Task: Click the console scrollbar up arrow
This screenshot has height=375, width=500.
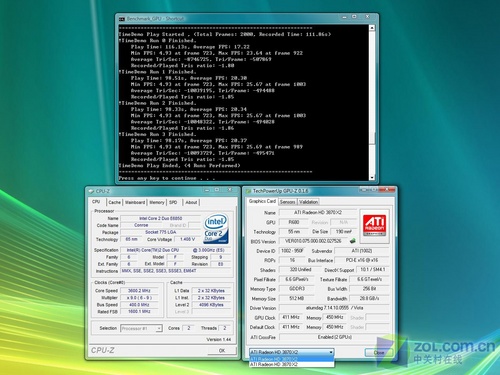Action: click(x=372, y=28)
